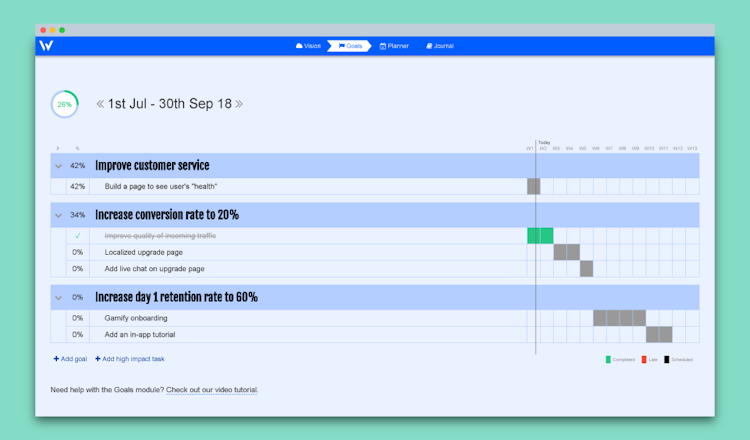The width and height of the screenshot is (750, 440).
Task: Open the Journal tab
Action: (x=440, y=46)
